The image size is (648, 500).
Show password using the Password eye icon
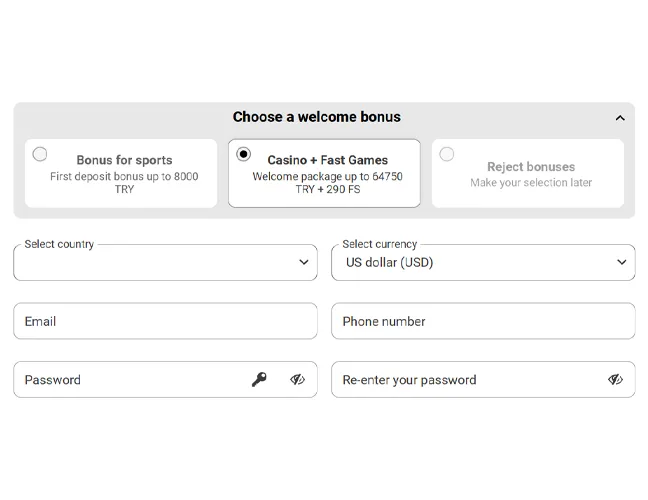pyautogui.click(x=297, y=379)
